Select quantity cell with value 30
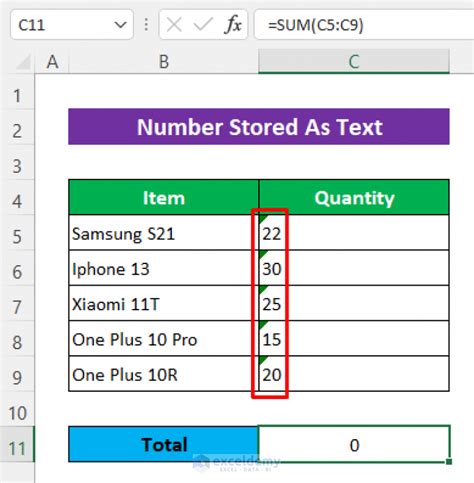The image size is (474, 483). pos(354,268)
